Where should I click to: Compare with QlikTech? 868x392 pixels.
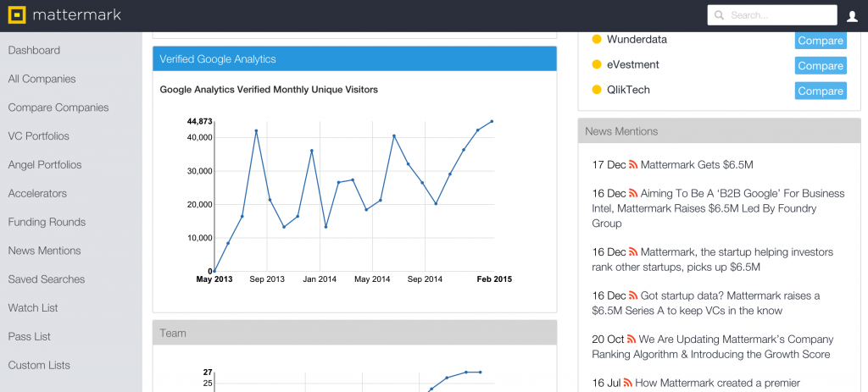coord(821,91)
